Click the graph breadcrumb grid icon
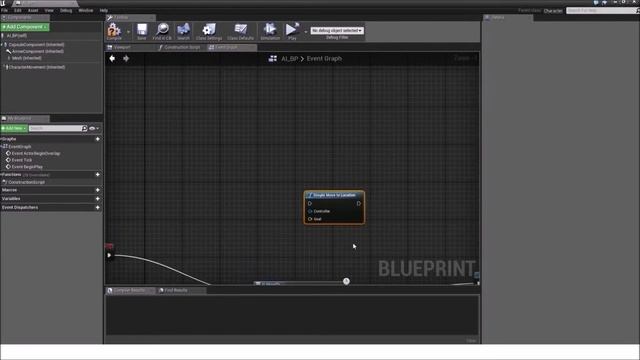Screen dimensions: 640x360 click(273, 59)
